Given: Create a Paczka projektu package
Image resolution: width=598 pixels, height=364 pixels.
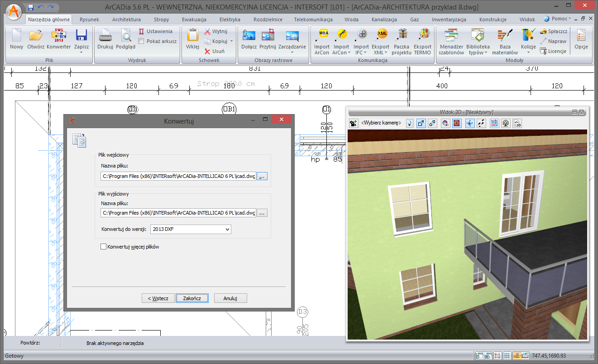Looking at the screenshot, I should coord(402,41).
